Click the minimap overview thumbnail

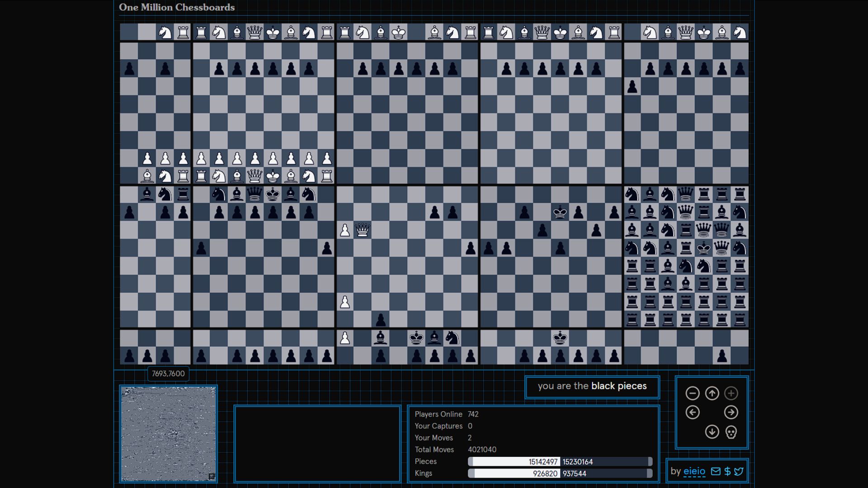pyautogui.click(x=168, y=434)
